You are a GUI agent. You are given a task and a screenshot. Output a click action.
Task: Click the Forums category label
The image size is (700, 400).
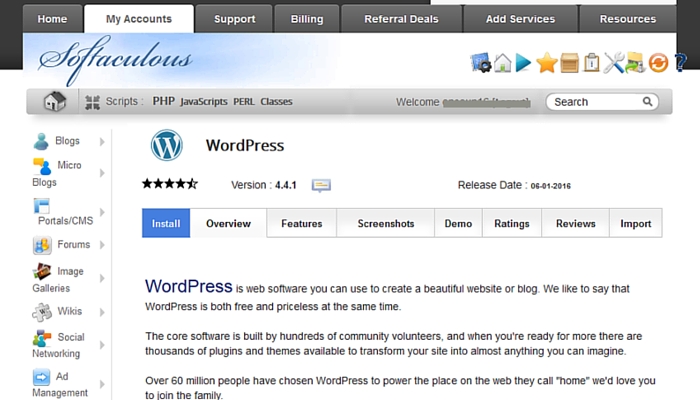tap(74, 245)
